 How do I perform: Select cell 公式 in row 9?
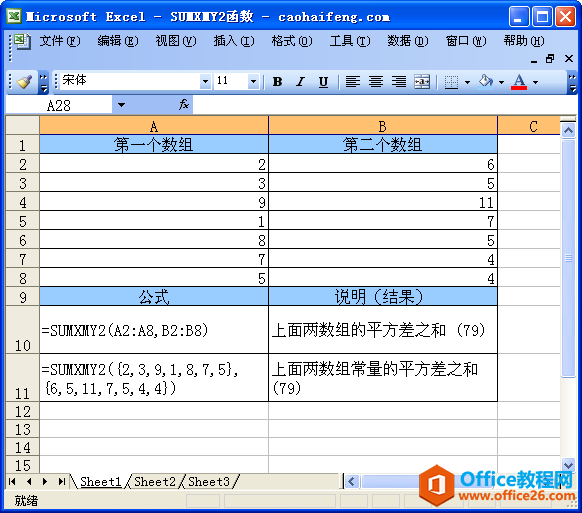154,297
